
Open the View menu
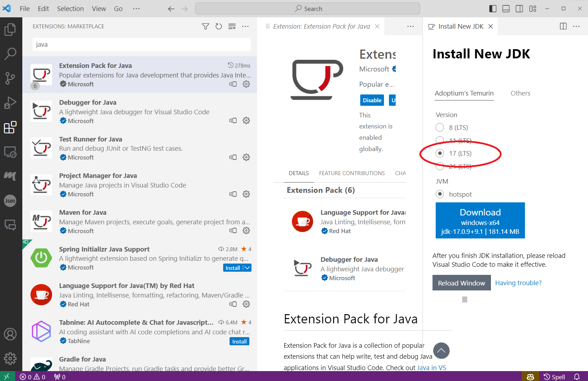click(99, 8)
